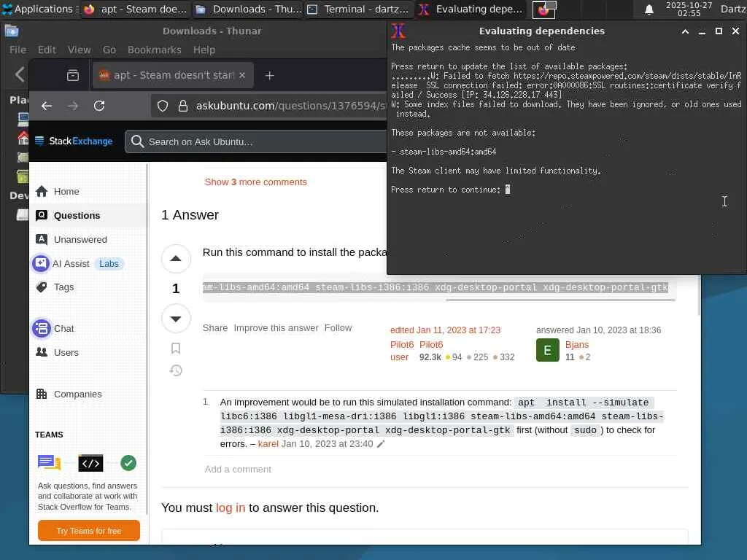Click the log in link

click(230, 507)
